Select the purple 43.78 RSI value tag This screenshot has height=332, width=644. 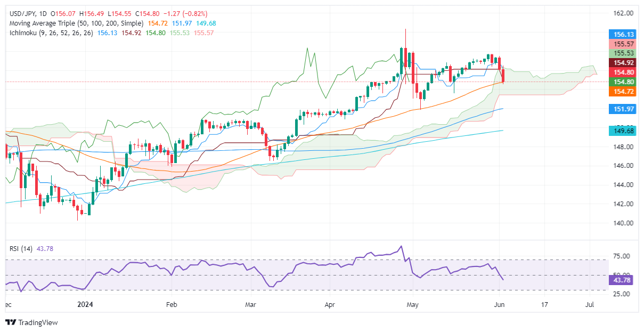(x=623, y=279)
